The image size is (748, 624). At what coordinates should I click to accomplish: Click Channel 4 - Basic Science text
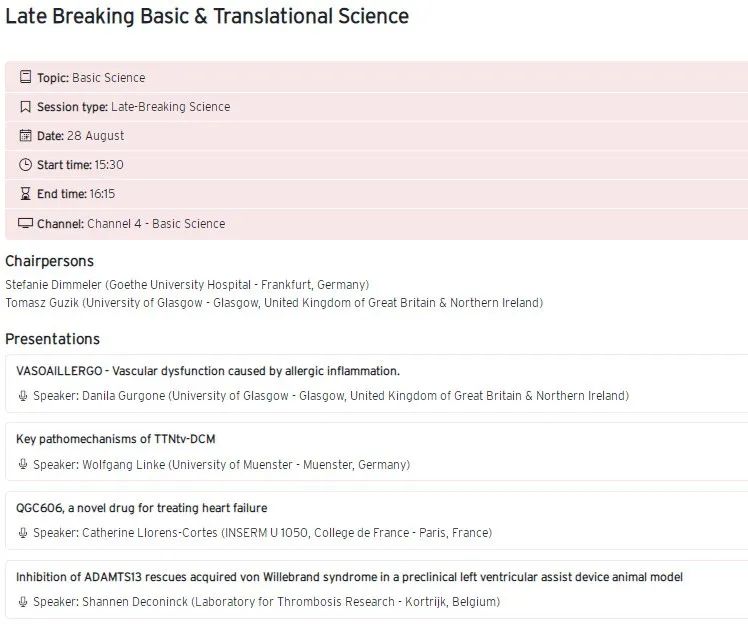156,224
